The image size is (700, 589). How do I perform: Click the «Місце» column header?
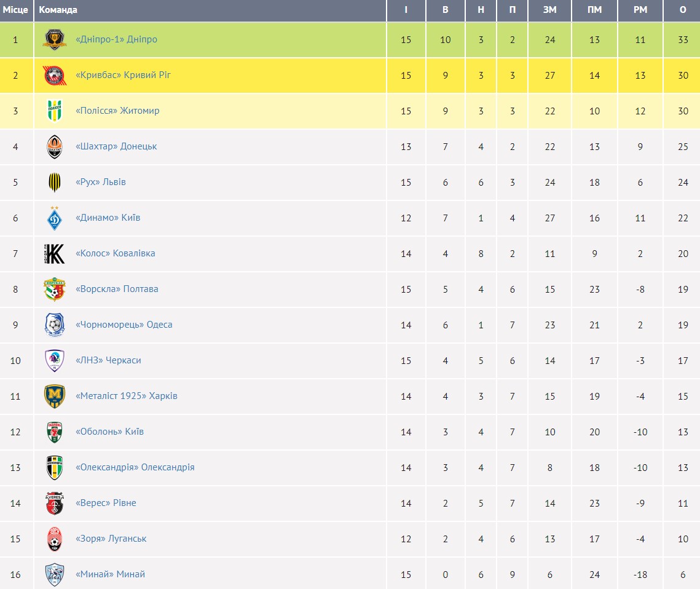(15, 10)
